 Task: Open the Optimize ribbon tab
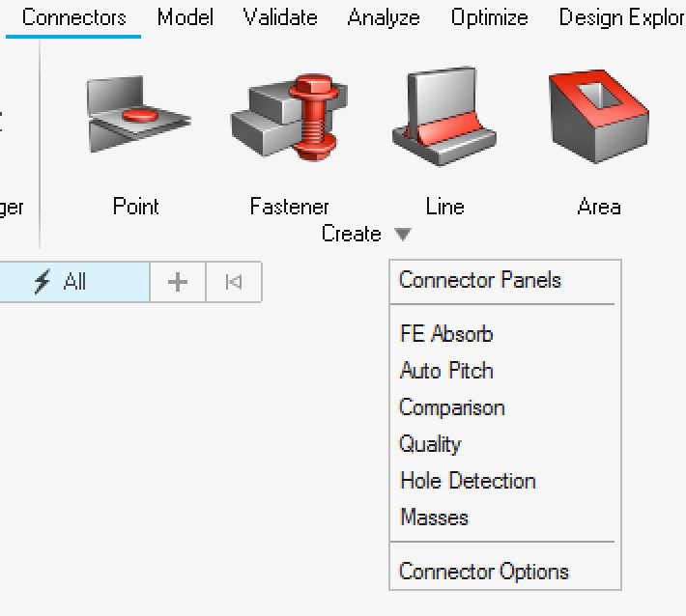click(489, 18)
